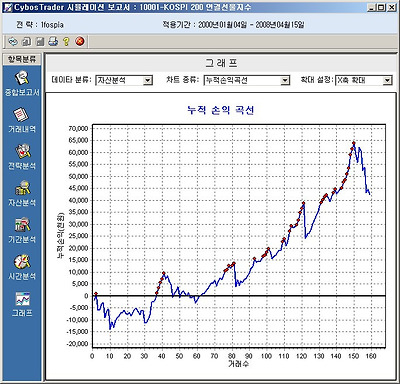400x384 pixels.
Task: Open the 기간분석 period analysis section
Action: tap(22, 230)
